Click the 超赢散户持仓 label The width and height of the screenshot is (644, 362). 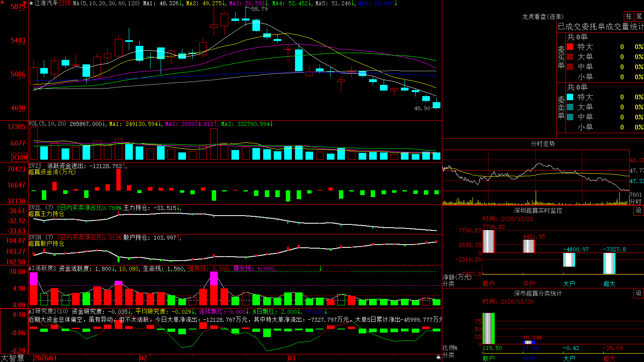46,243
